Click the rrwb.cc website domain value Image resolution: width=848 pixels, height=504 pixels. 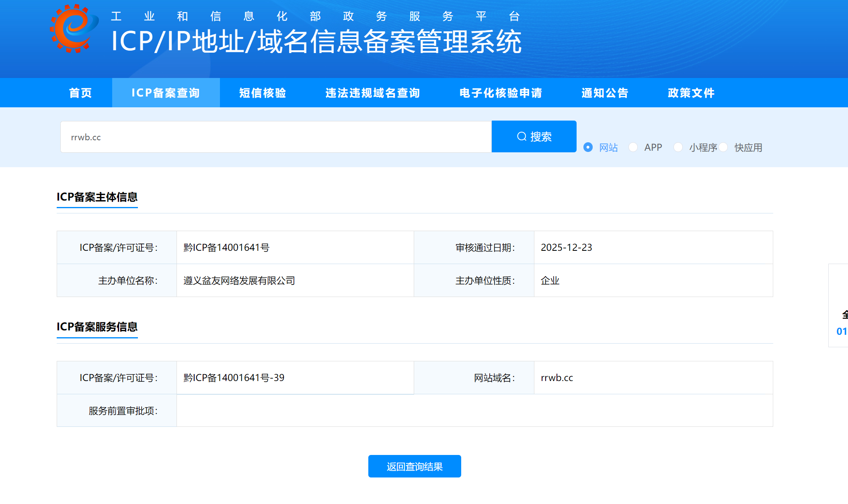click(556, 378)
